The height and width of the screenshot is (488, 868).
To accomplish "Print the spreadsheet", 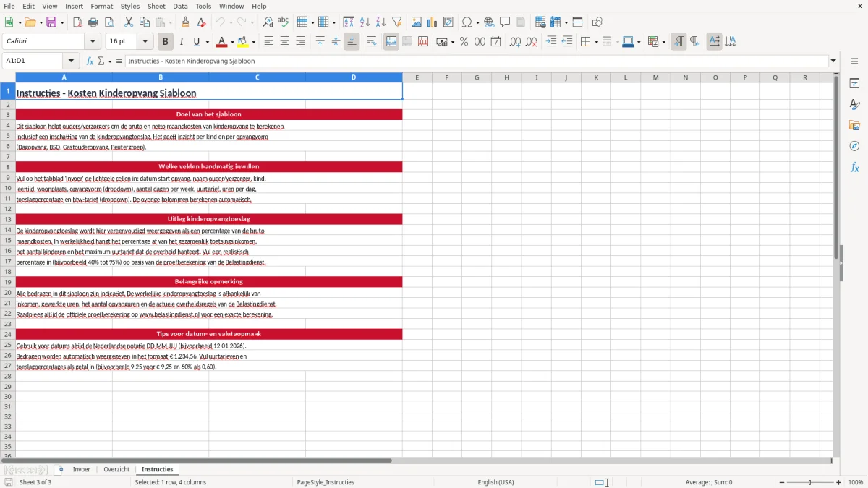I will pyautogui.click(x=93, y=22).
